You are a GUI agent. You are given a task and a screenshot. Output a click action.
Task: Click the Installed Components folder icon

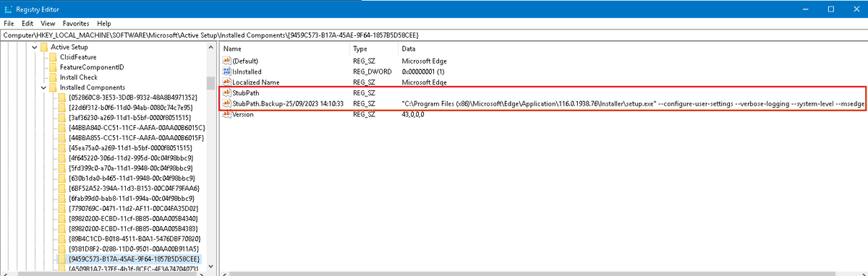coord(53,87)
